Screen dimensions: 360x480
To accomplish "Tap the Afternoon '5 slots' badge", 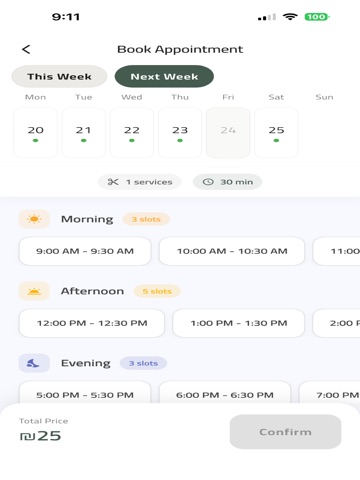I will 157,291.
